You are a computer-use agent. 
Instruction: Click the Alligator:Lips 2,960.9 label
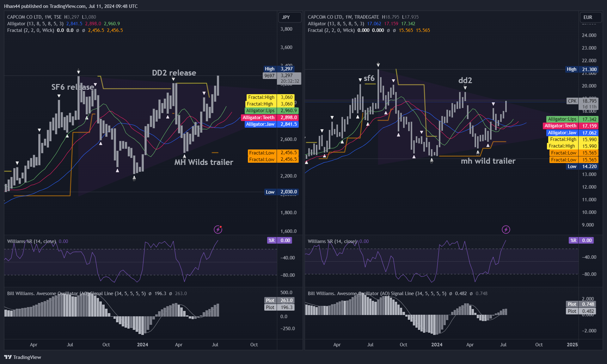pos(272,111)
